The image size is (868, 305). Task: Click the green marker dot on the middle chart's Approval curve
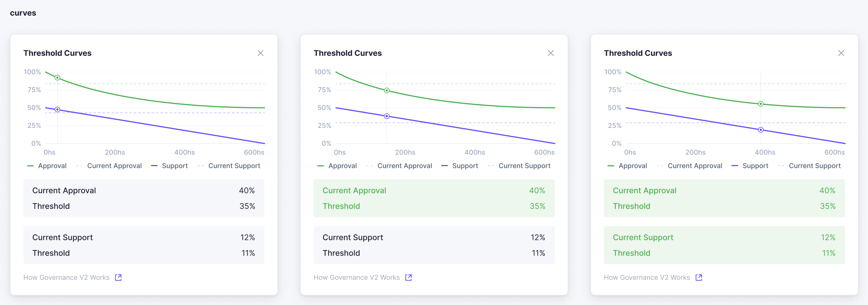click(386, 90)
